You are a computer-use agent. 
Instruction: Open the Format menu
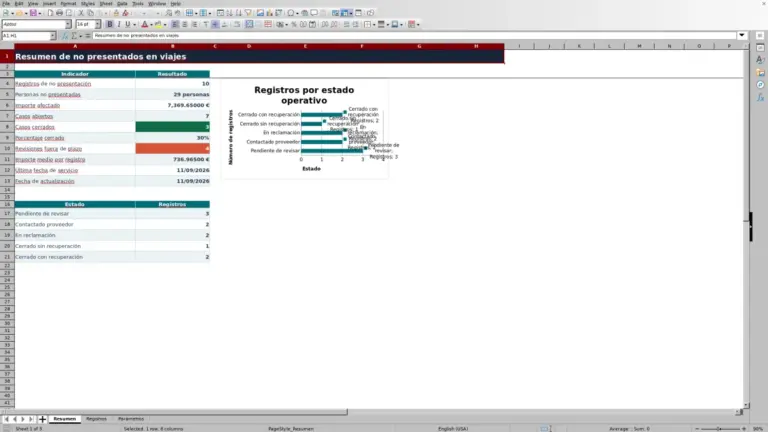(x=68, y=3)
